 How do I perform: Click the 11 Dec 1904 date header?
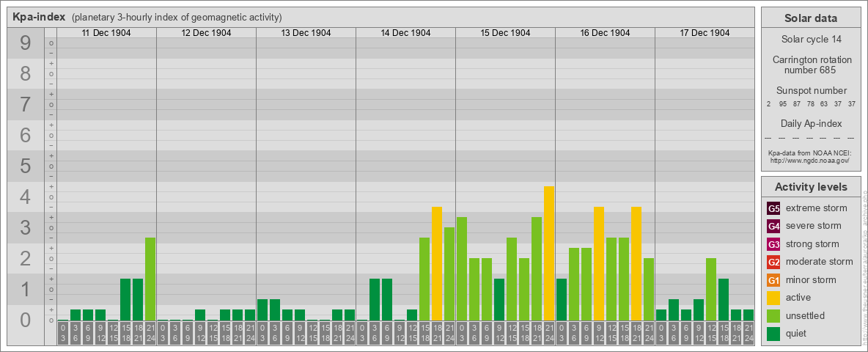point(106,33)
